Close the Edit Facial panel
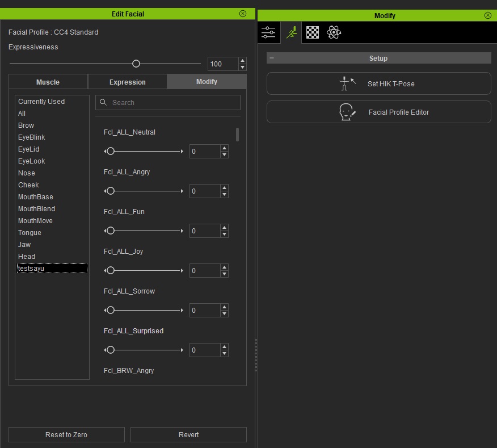This screenshot has height=448, width=497. pos(243,14)
